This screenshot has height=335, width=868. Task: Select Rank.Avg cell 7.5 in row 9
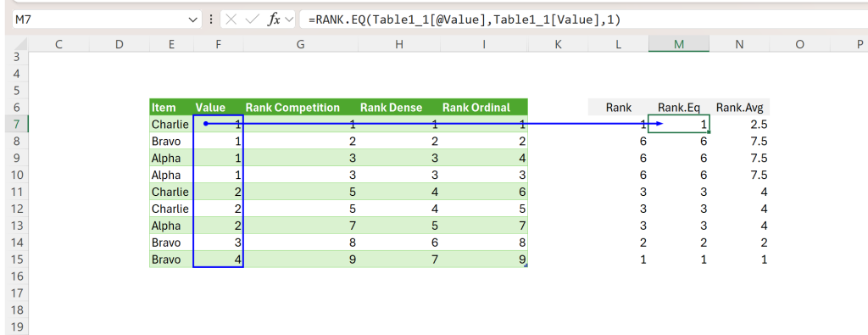pyautogui.click(x=739, y=158)
